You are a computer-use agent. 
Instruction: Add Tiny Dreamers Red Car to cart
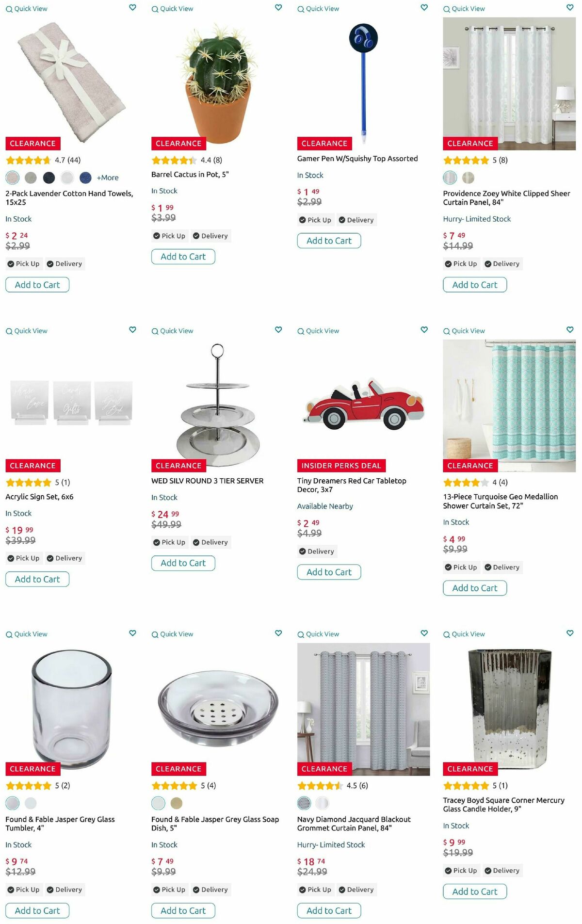click(x=329, y=572)
